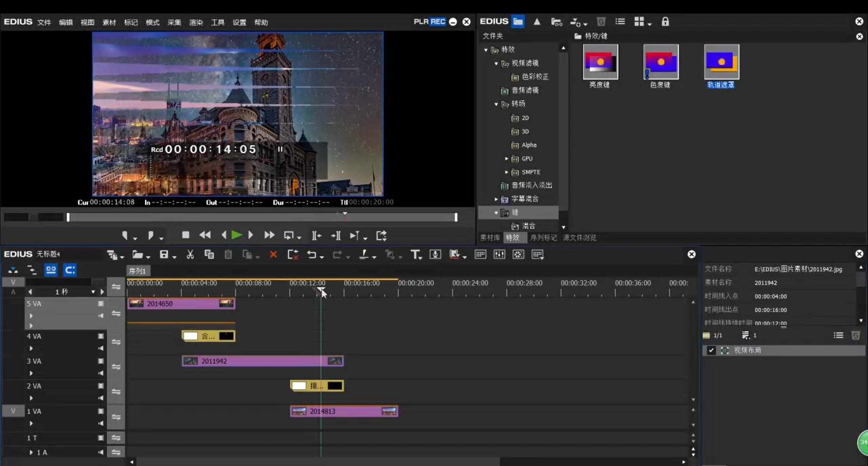
Task: Click the Undo arrow icon
Action: coord(311,255)
